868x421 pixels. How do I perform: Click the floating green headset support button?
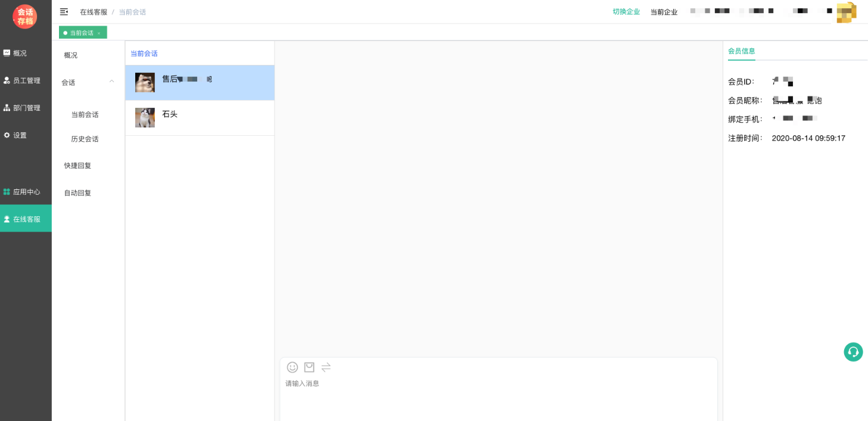[853, 352]
